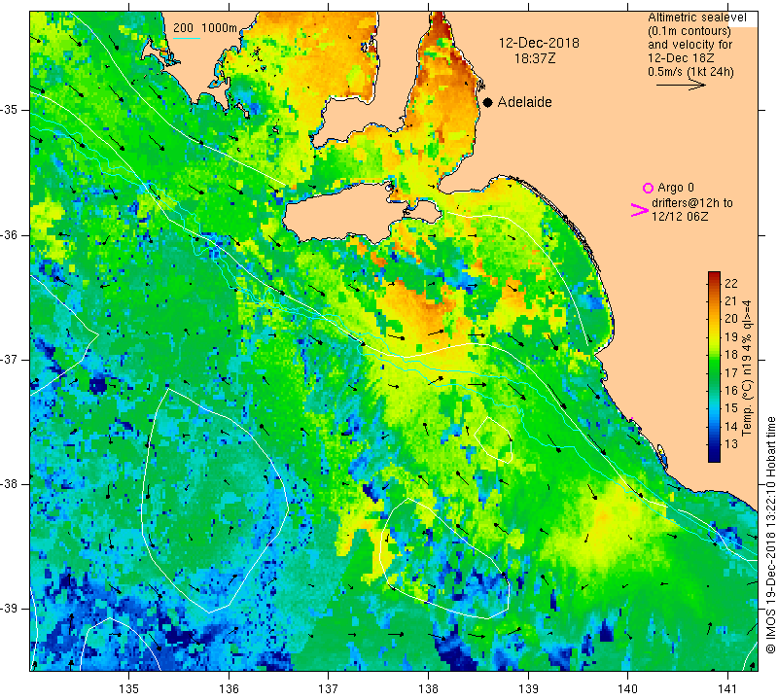This screenshot has width=778, height=700.
Task: Click the 22 degree colorbar label
Action: pyautogui.click(x=731, y=283)
